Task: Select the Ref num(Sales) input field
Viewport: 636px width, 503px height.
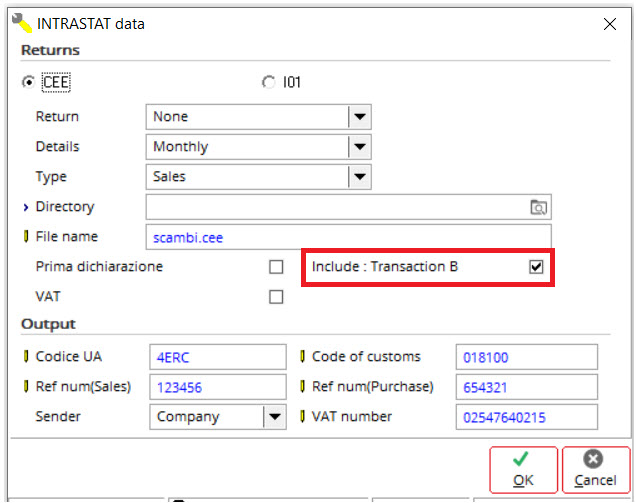Action: pos(218,387)
